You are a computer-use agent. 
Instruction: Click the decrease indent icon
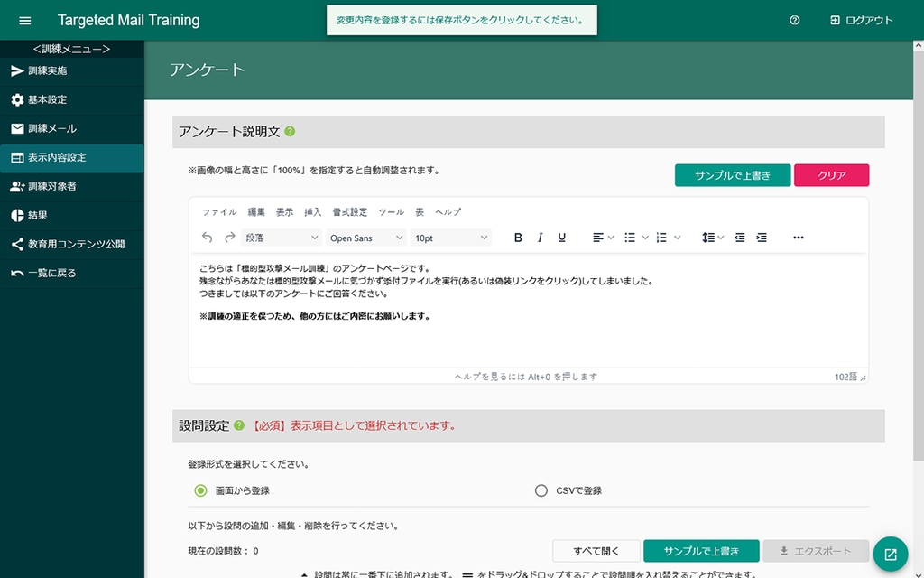(x=740, y=238)
